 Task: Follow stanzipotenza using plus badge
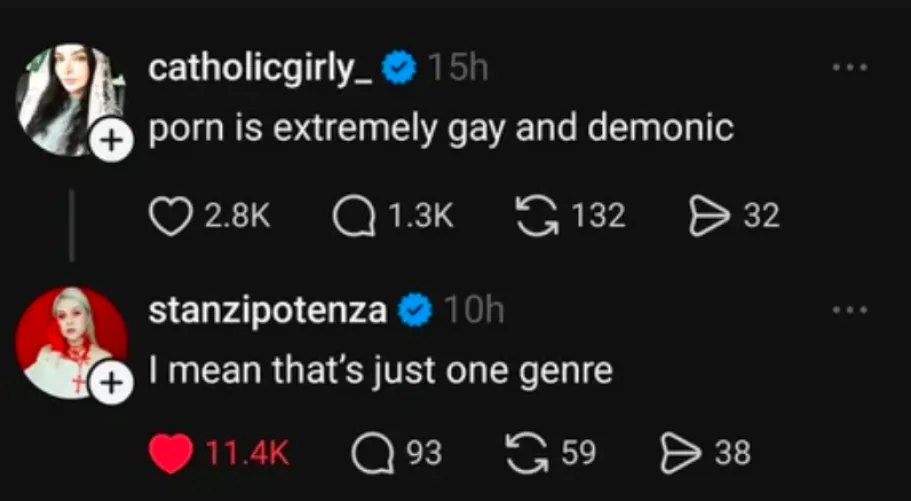(110, 381)
